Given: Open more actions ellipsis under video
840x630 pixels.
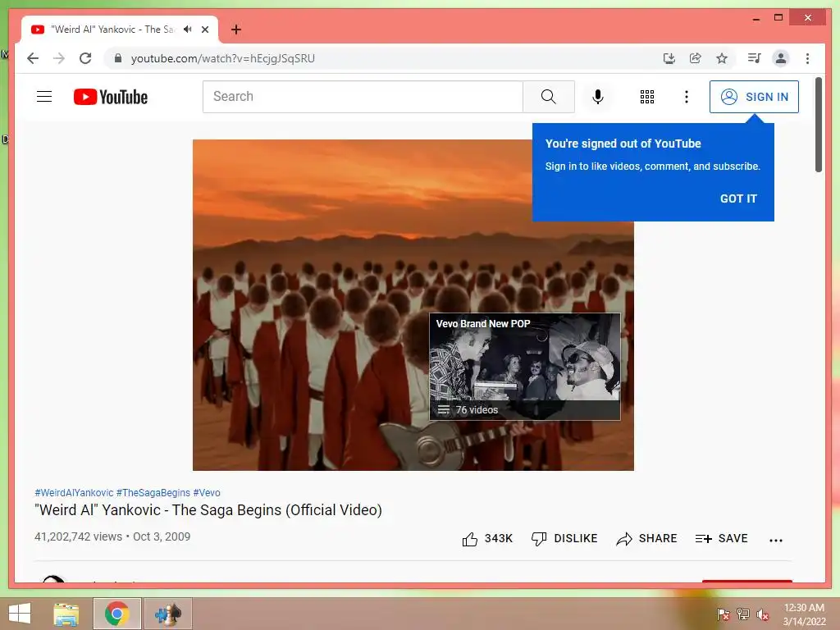Looking at the screenshot, I should (x=776, y=540).
